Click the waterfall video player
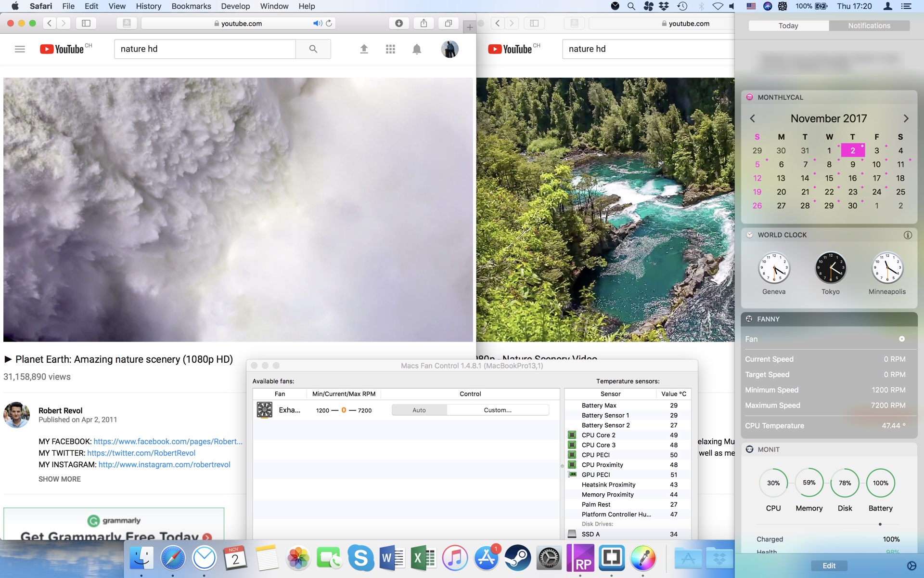 (x=238, y=210)
